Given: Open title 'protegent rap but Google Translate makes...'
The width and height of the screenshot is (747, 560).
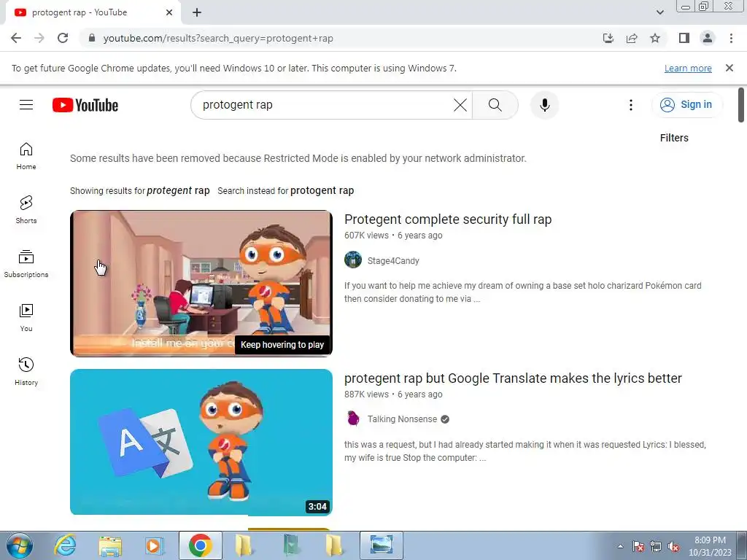Looking at the screenshot, I should coord(513,378).
